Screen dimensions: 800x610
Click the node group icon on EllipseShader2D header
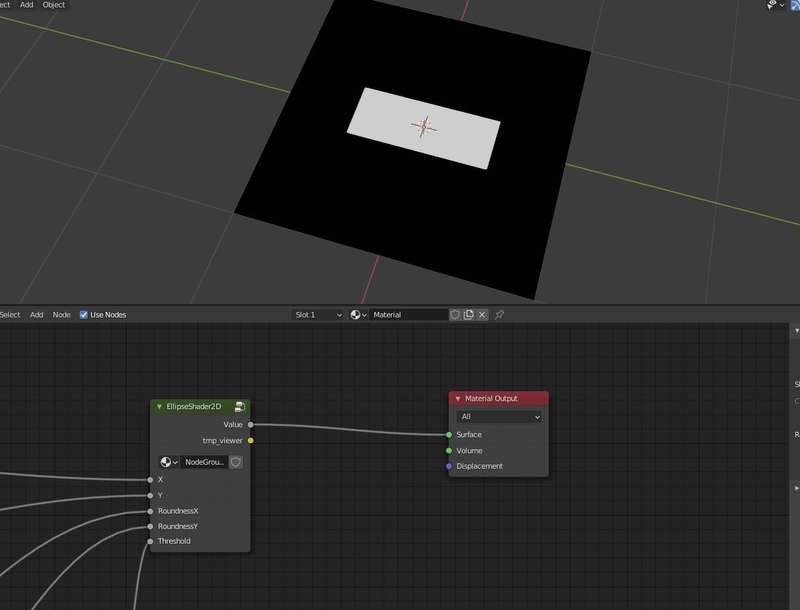coord(240,406)
